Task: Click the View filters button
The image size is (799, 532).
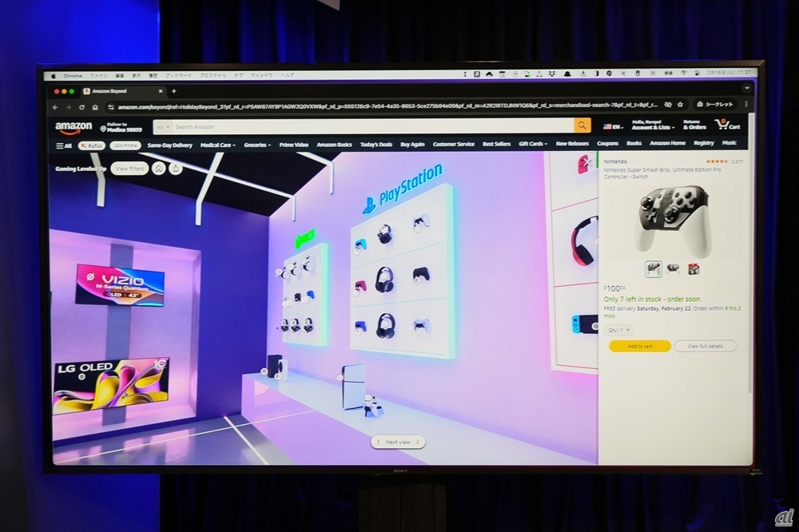Action: pyautogui.click(x=129, y=169)
